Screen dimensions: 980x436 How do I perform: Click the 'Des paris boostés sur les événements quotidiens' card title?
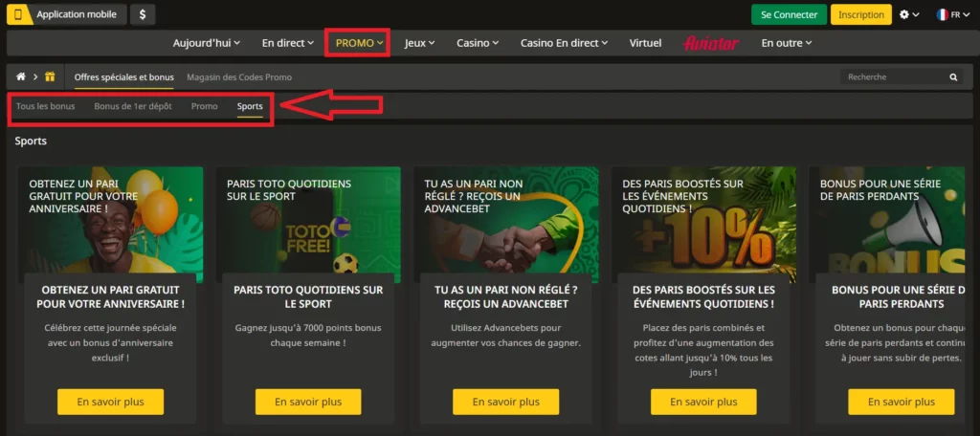[703, 297]
